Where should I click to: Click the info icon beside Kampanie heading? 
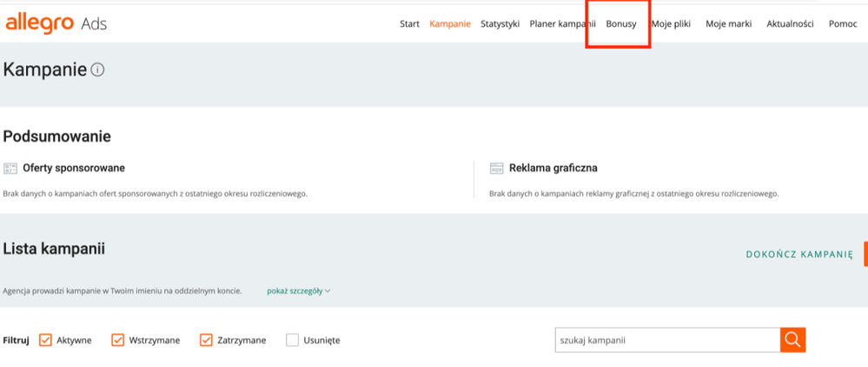click(97, 70)
